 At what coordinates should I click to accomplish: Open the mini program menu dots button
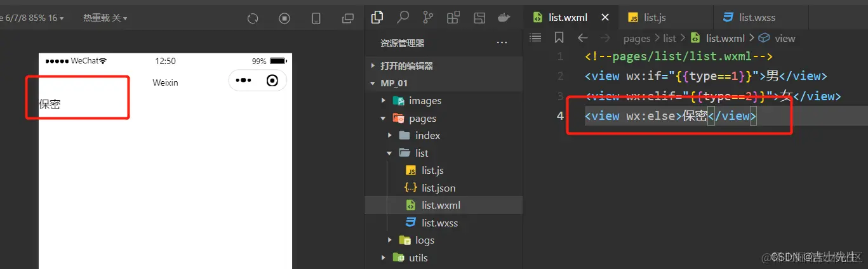click(x=244, y=81)
